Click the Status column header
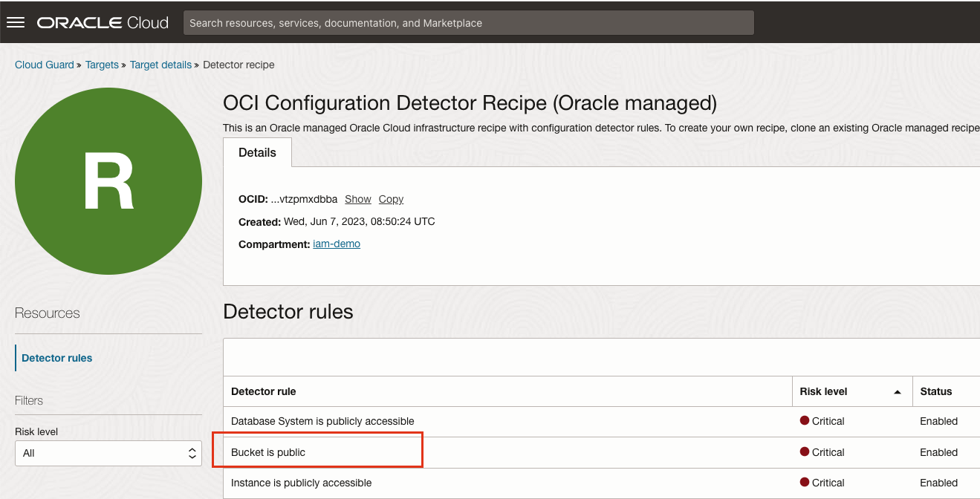 click(936, 391)
